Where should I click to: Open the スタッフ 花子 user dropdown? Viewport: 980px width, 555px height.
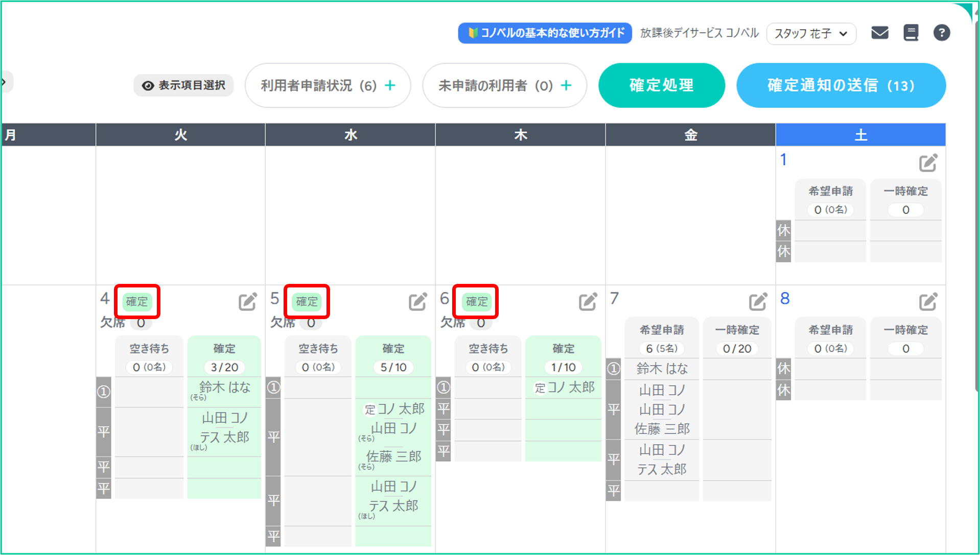(811, 34)
